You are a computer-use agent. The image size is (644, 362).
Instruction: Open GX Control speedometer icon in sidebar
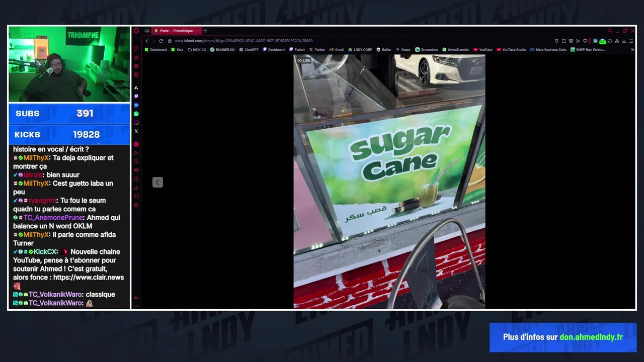tap(136, 49)
